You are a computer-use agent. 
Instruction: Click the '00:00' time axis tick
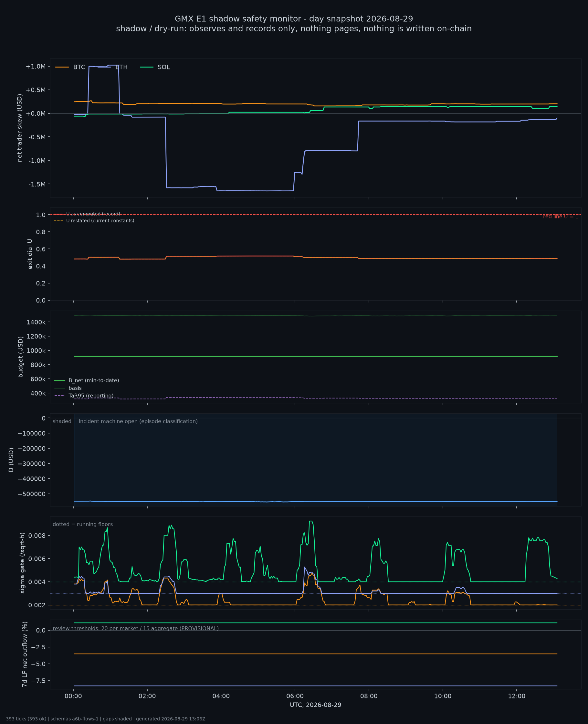73,696
